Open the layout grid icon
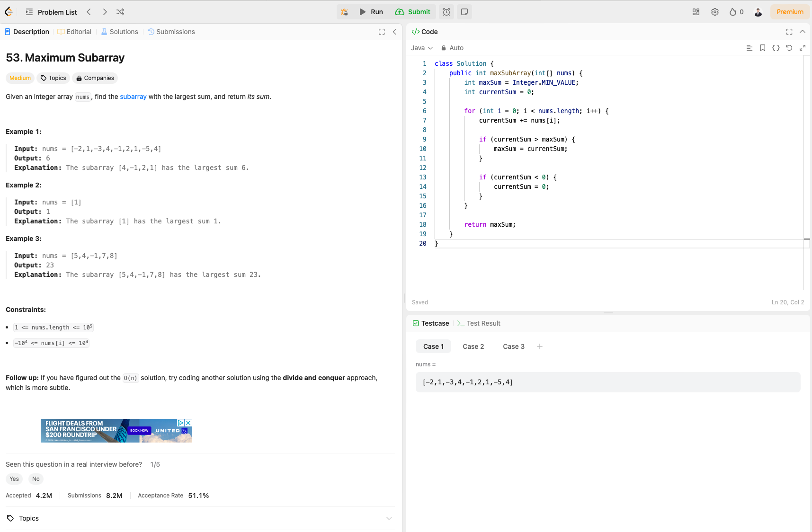 click(696, 12)
